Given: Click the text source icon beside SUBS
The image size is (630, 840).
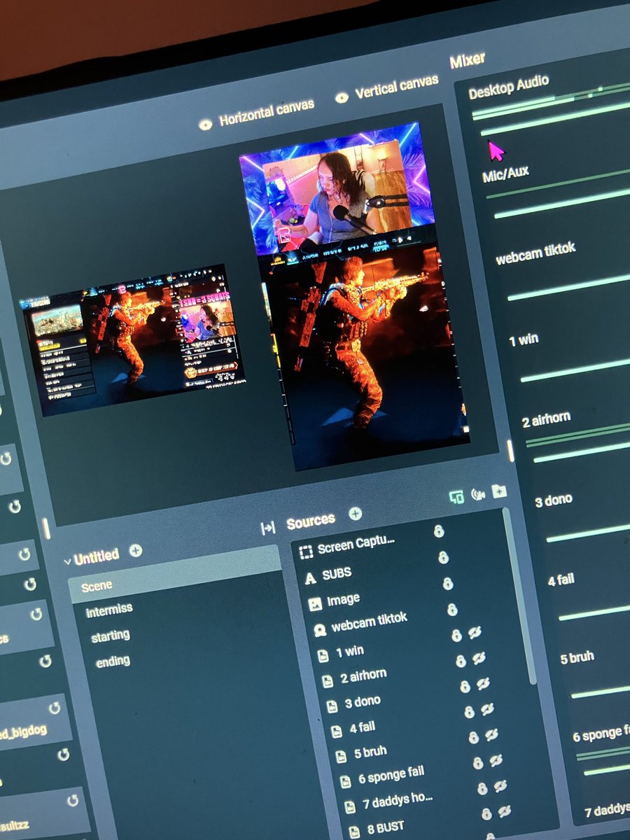Looking at the screenshot, I should 311,579.
